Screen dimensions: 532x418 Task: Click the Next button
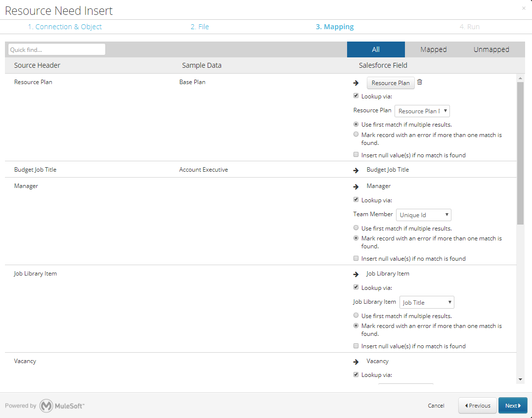pyautogui.click(x=513, y=406)
